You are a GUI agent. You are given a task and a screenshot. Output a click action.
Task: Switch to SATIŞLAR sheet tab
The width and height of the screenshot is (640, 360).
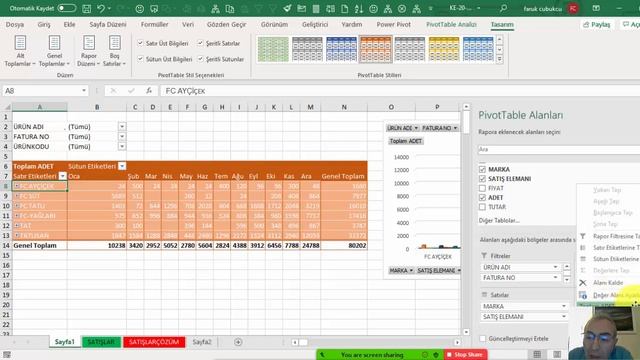coord(101,342)
